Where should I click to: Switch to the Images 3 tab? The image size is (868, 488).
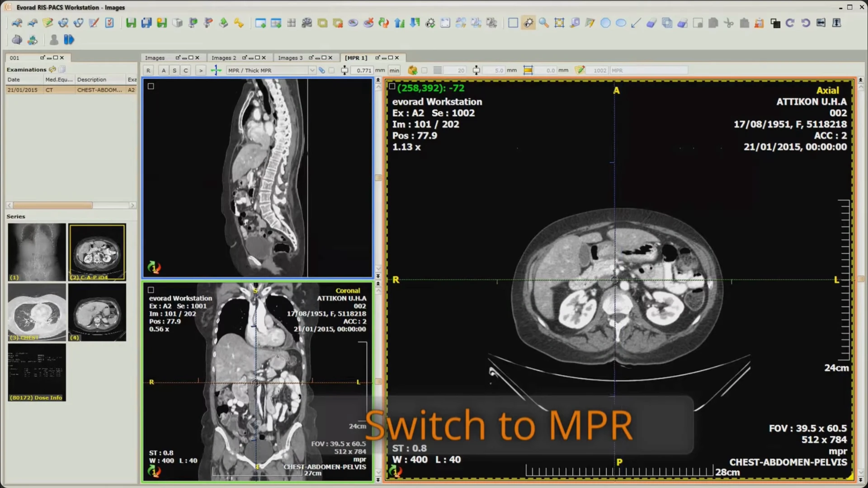[x=290, y=58]
